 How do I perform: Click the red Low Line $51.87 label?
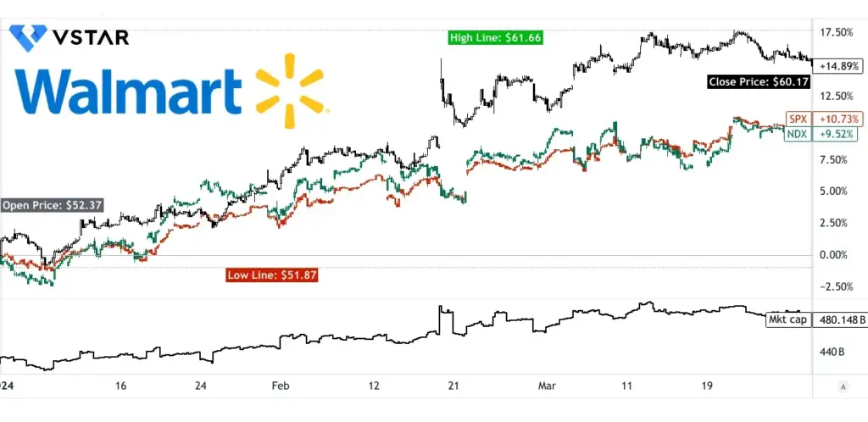tap(274, 275)
